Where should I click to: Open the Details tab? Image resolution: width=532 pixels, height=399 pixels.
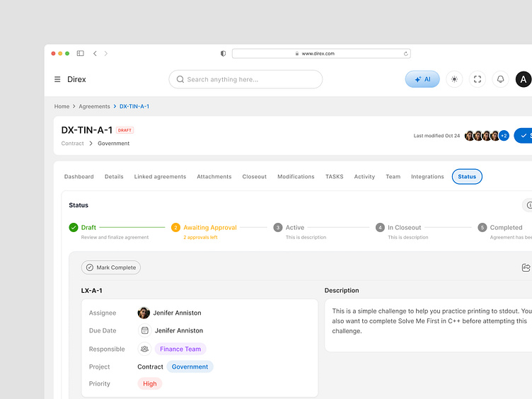pos(114,177)
